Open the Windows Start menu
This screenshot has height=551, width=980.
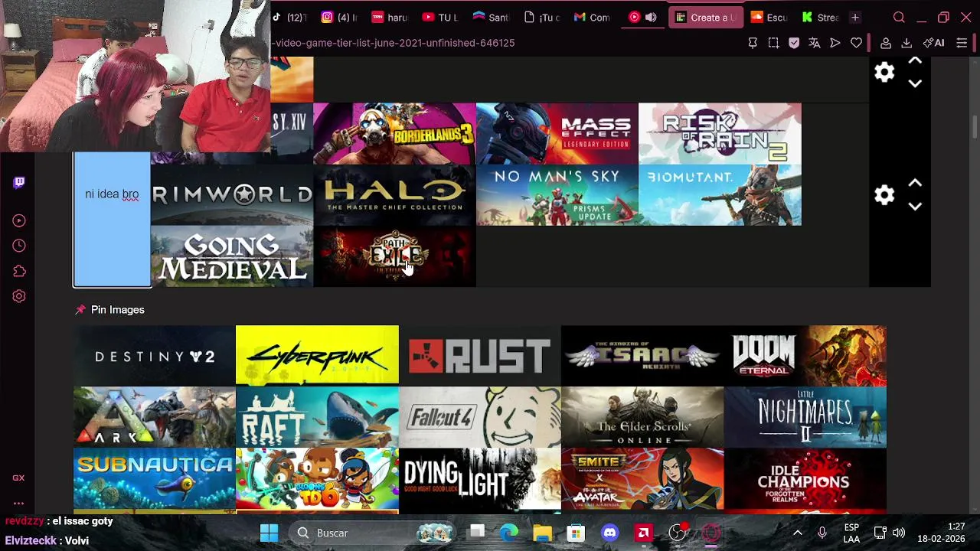pos(269,533)
